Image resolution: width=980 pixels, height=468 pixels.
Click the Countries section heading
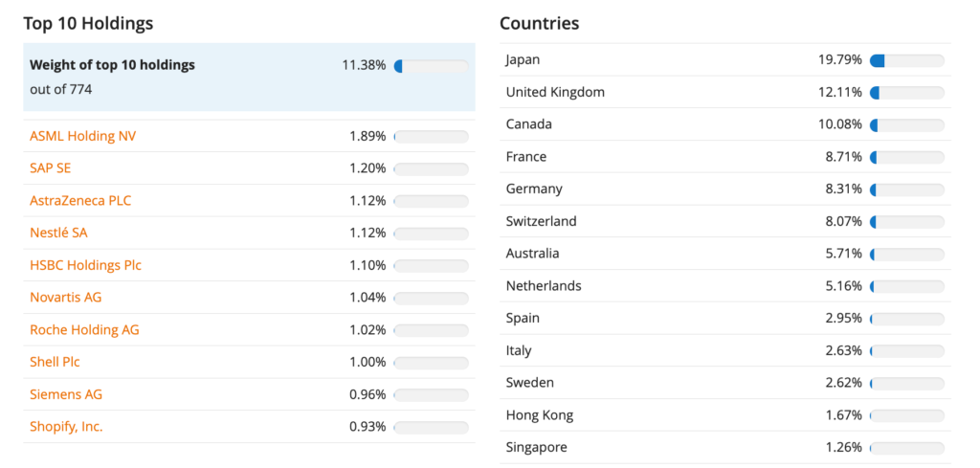coord(539,23)
